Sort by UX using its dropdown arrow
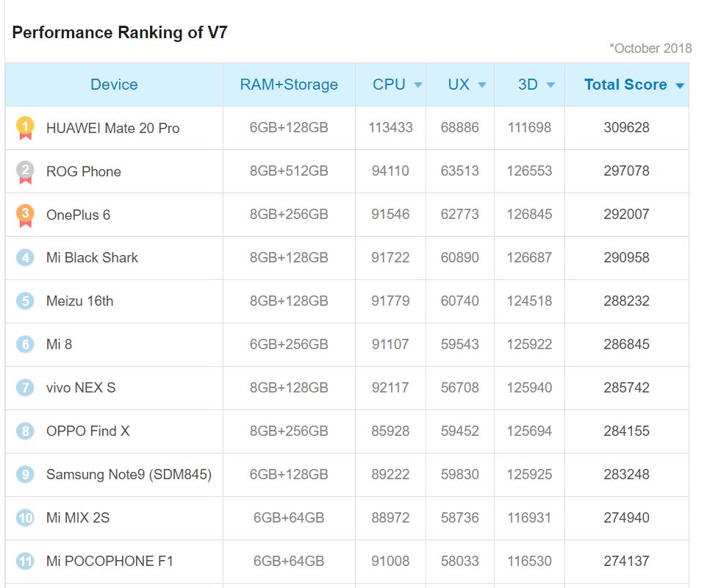The height and width of the screenshot is (588, 707). click(x=482, y=85)
